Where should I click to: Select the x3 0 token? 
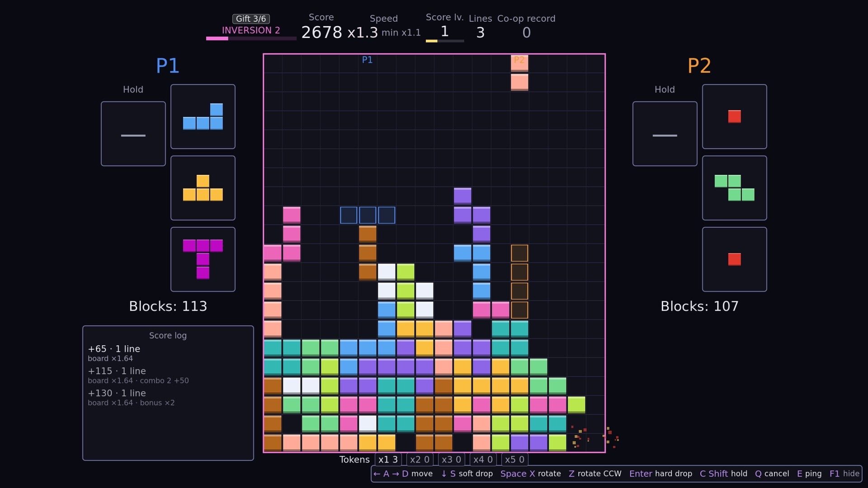pos(452,460)
